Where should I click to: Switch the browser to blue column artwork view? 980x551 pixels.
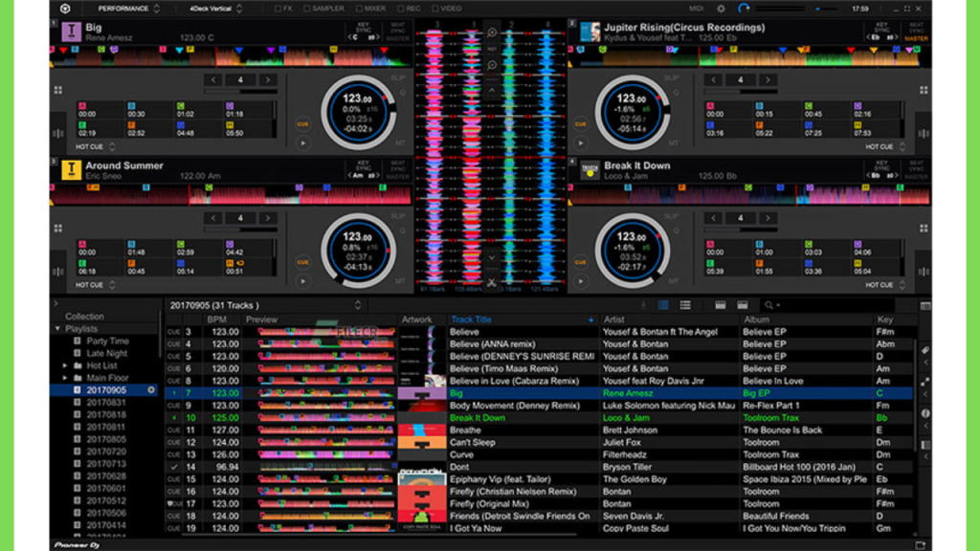[x=663, y=305]
